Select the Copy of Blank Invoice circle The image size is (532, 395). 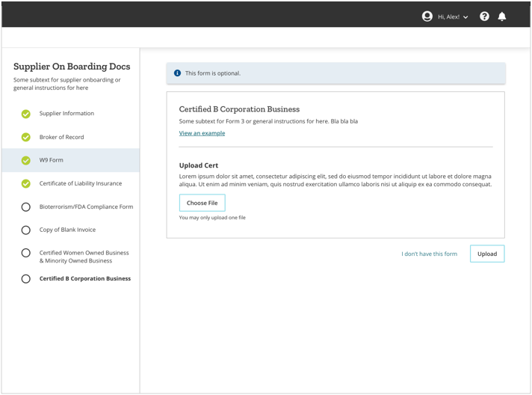click(26, 230)
